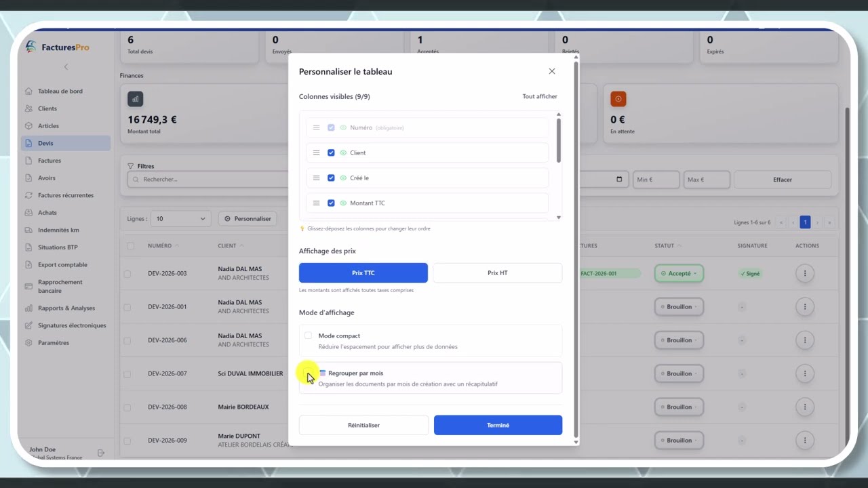Toggle the eye icon for Client column
Viewport: 868px width, 488px height.
(x=343, y=152)
